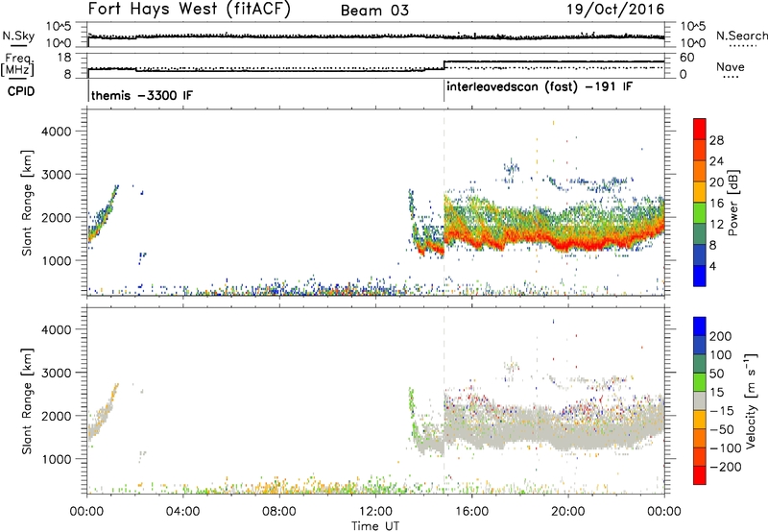Click the 'Beam 03' label

(x=374, y=11)
